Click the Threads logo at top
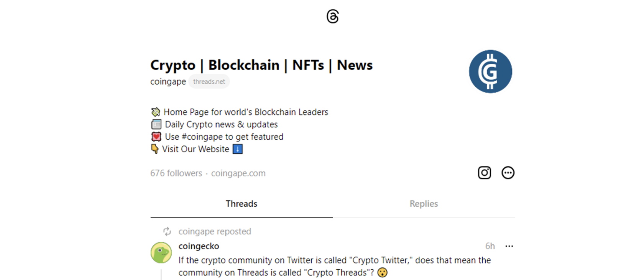The width and height of the screenshot is (644, 280). point(333,16)
